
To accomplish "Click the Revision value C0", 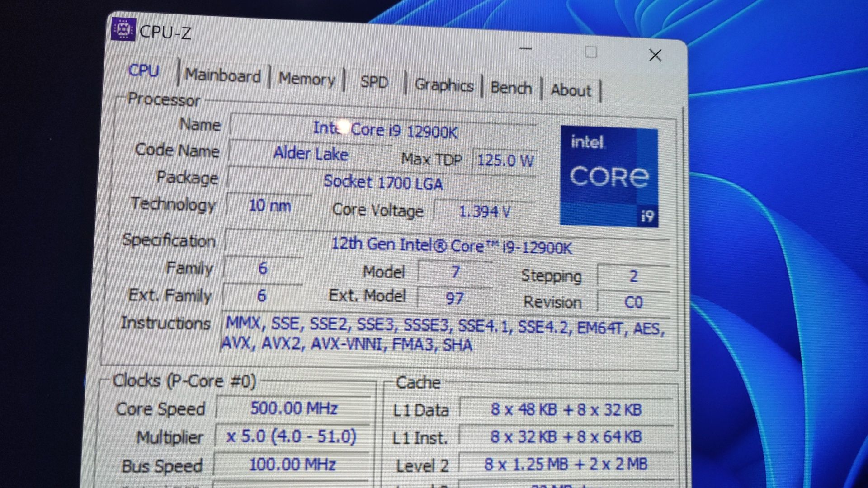I will point(633,302).
